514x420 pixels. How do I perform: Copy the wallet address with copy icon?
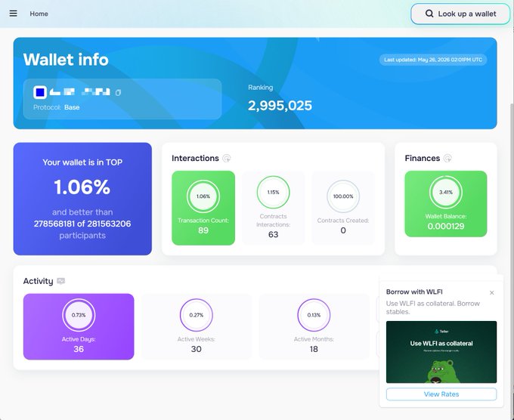pyautogui.click(x=119, y=93)
